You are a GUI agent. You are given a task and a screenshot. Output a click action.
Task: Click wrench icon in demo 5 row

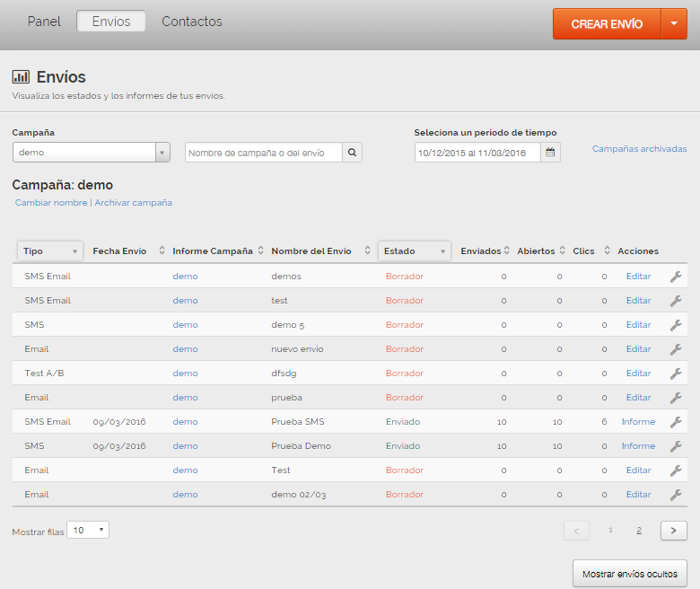click(x=676, y=325)
